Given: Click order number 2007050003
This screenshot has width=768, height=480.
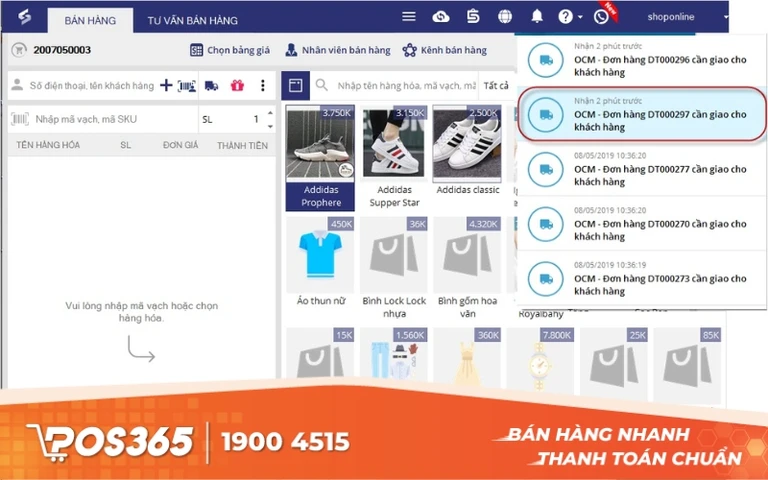Looking at the screenshot, I should pos(62,50).
